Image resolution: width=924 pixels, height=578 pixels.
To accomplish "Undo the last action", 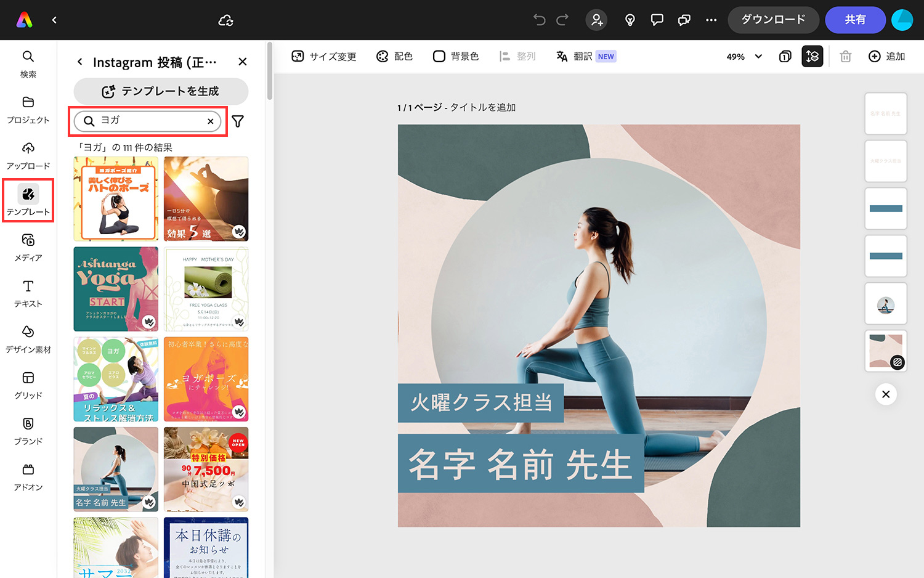I will point(540,20).
